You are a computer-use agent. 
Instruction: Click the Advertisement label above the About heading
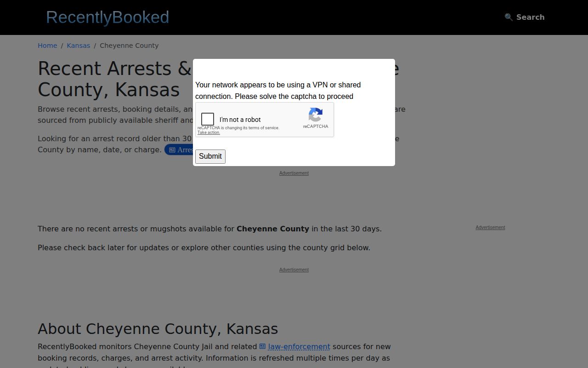(x=294, y=270)
